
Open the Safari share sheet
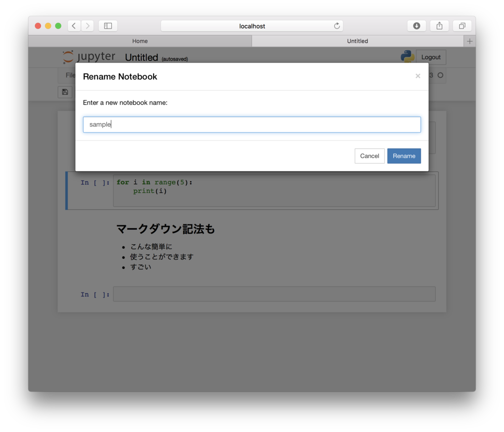439,26
